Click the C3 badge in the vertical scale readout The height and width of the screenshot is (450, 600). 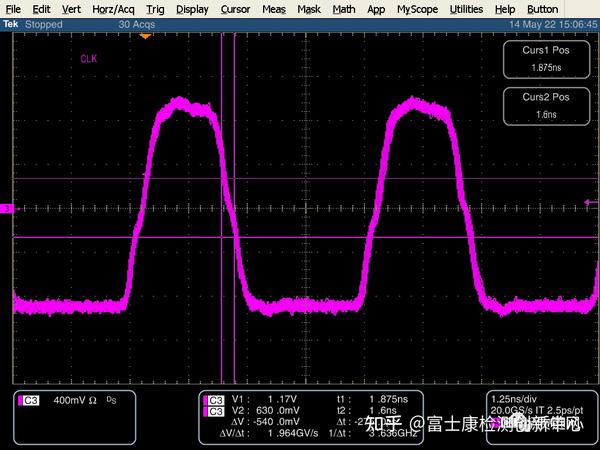click(29, 401)
